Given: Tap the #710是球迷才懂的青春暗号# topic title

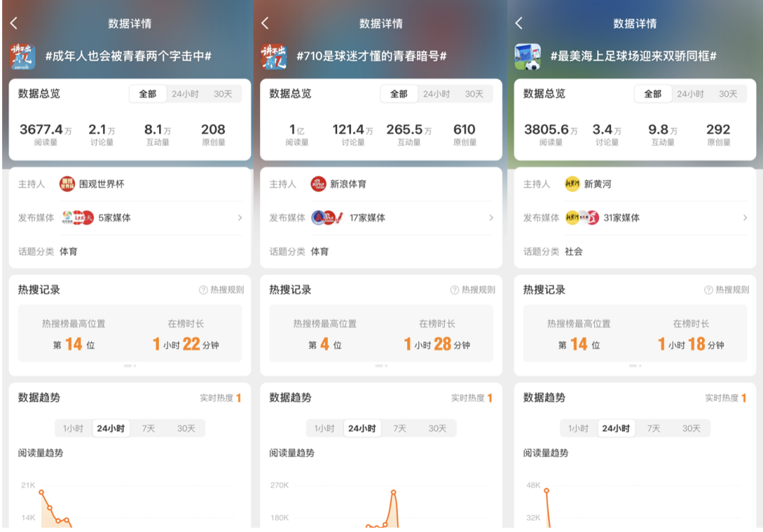Looking at the screenshot, I should [372, 57].
